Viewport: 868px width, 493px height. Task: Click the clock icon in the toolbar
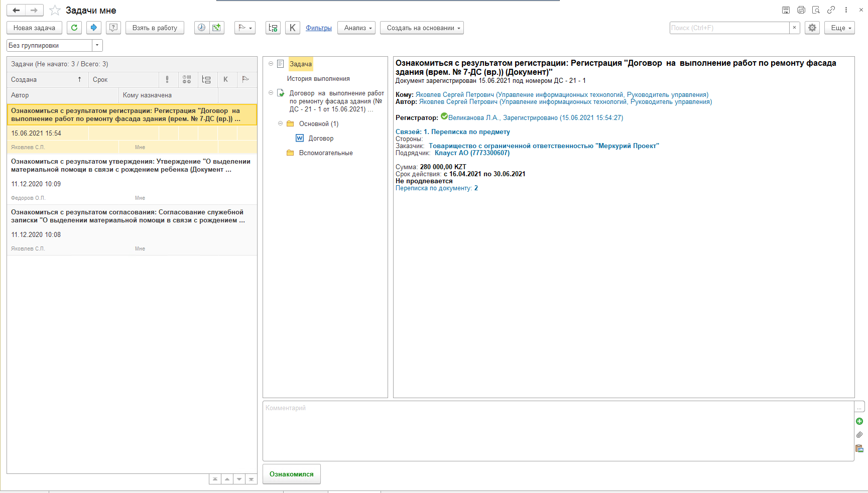pos(201,28)
